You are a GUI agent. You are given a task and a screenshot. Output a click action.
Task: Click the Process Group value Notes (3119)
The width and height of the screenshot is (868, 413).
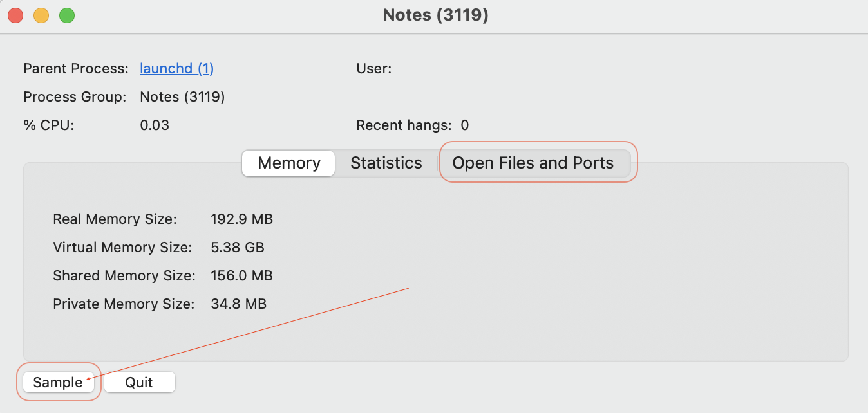click(x=182, y=97)
